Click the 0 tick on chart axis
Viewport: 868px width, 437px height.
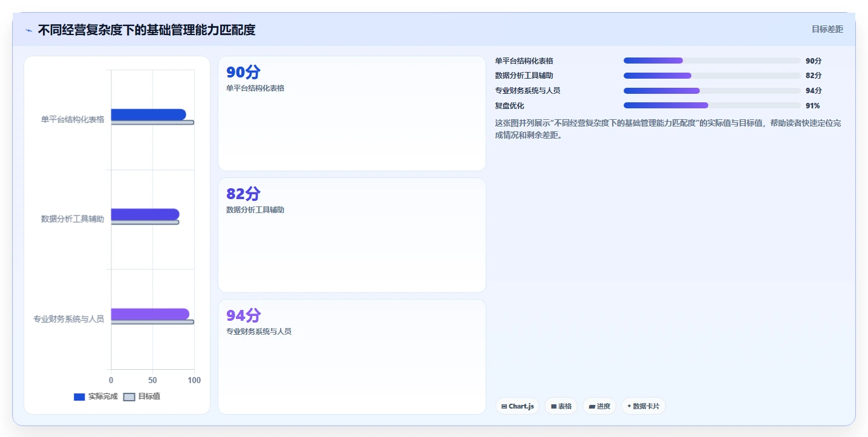coord(111,380)
